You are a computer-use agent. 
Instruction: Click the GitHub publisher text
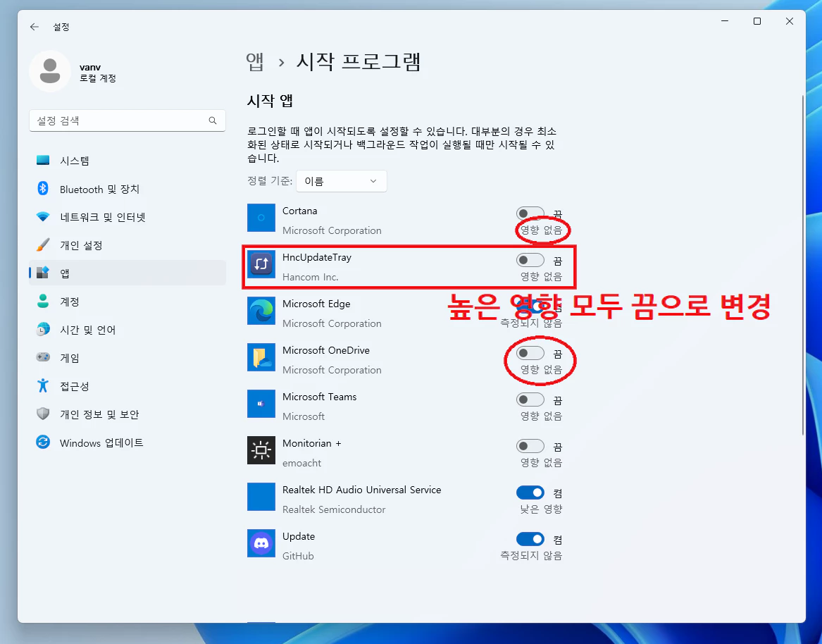pyautogui.click(x=298, y=556)
